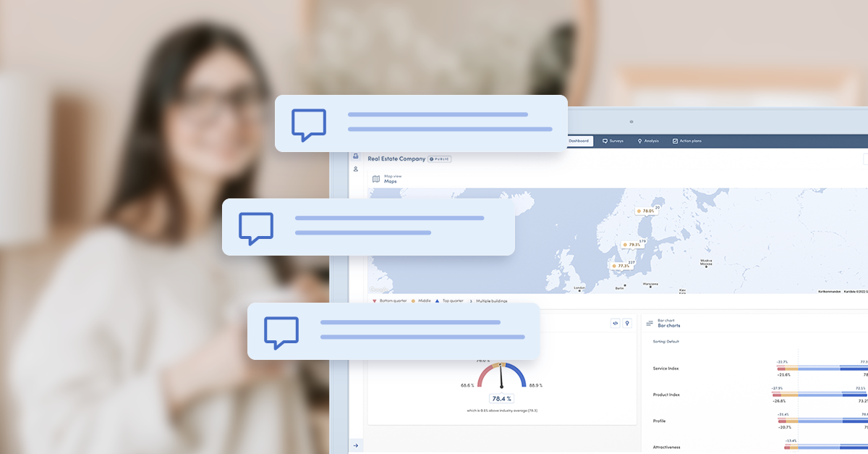Open the bar chart menu icon in Bar charts panel
Screen dimensions: 868x454
tap(649, 323)
